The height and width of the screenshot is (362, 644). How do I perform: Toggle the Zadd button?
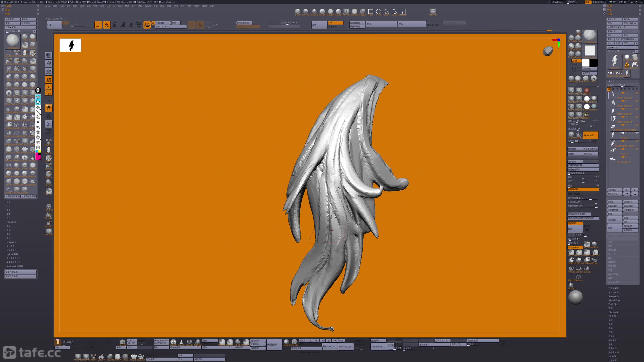point(576,61)
